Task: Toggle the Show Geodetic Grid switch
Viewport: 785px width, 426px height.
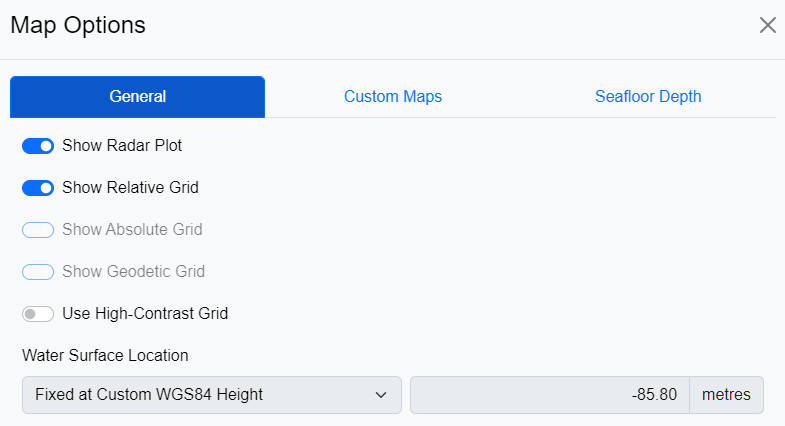Action: point(38,272)
